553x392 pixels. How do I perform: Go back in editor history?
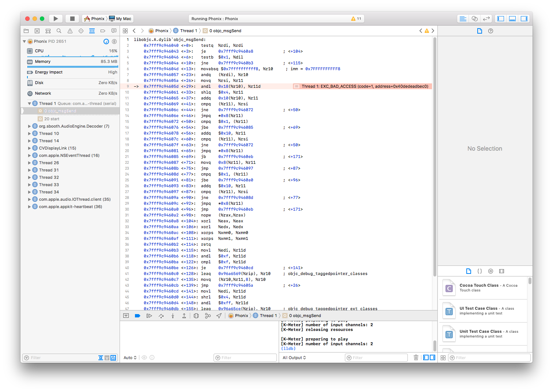pos(134,31)
